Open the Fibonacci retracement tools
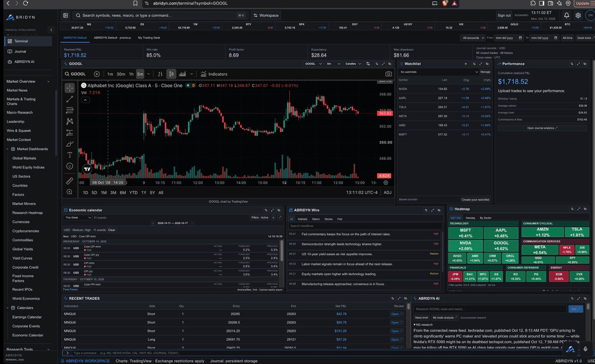 [x=69, y=110]
